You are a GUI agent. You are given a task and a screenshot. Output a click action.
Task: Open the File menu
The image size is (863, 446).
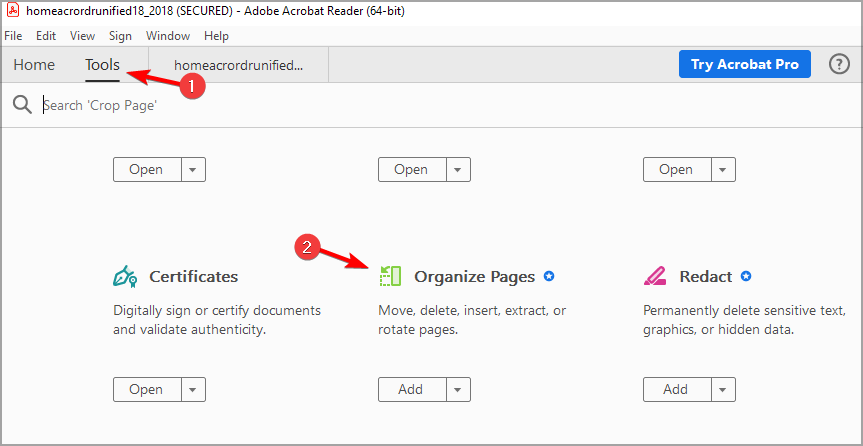14,35
